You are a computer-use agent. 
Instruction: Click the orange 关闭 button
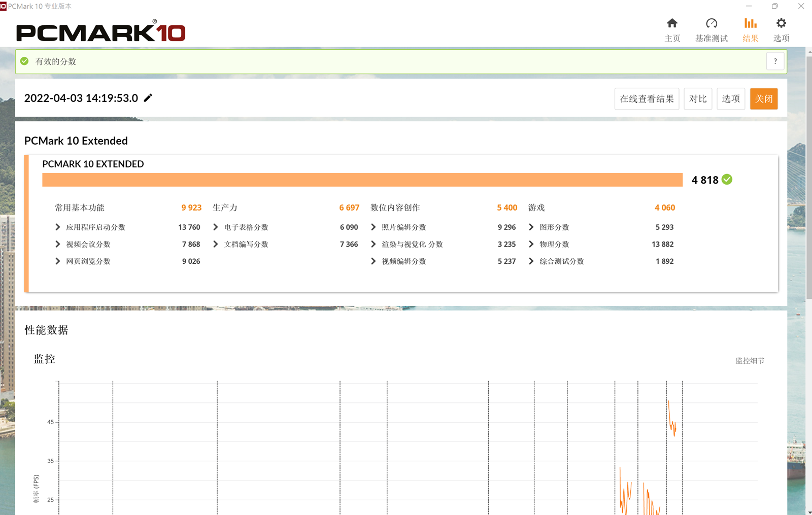click(x=763, y=99)
